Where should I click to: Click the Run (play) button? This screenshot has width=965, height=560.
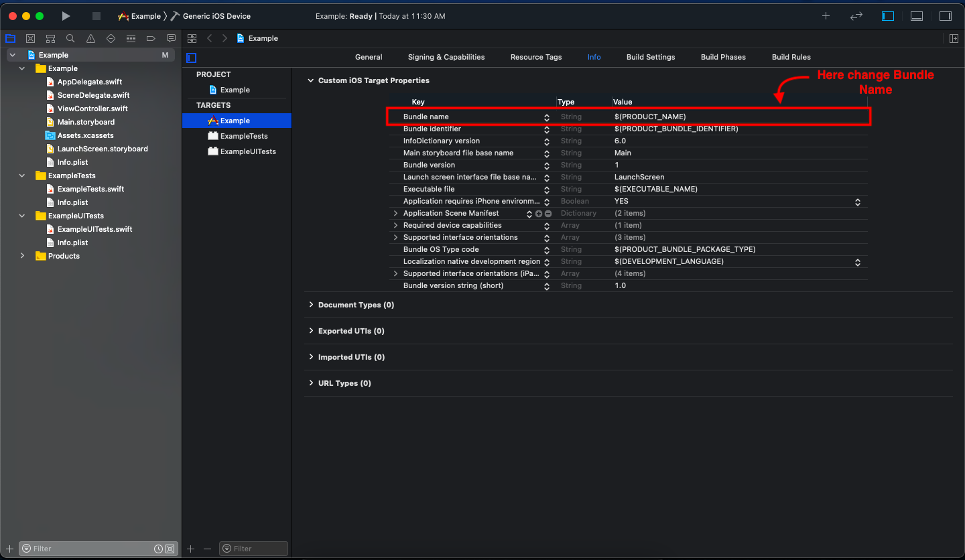[x=66, y=16]
